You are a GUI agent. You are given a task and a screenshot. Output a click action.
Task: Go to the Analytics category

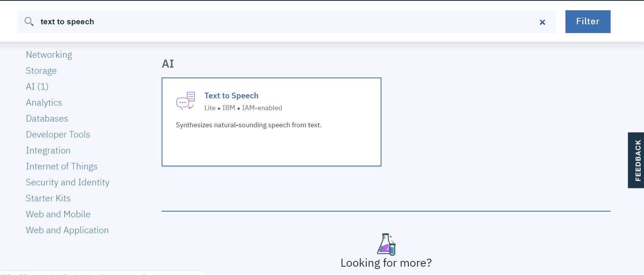tap(44, 103)
